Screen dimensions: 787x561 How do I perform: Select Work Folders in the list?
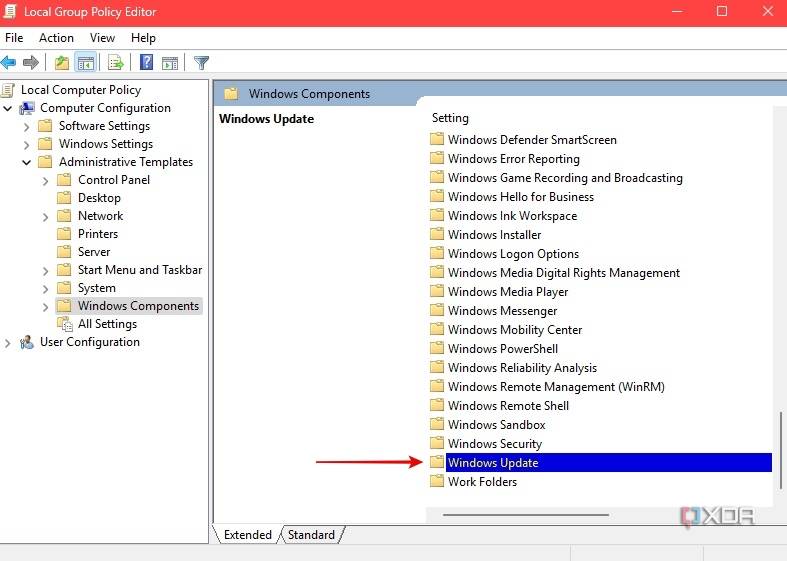pyautogui.click(x=482, y=482)
